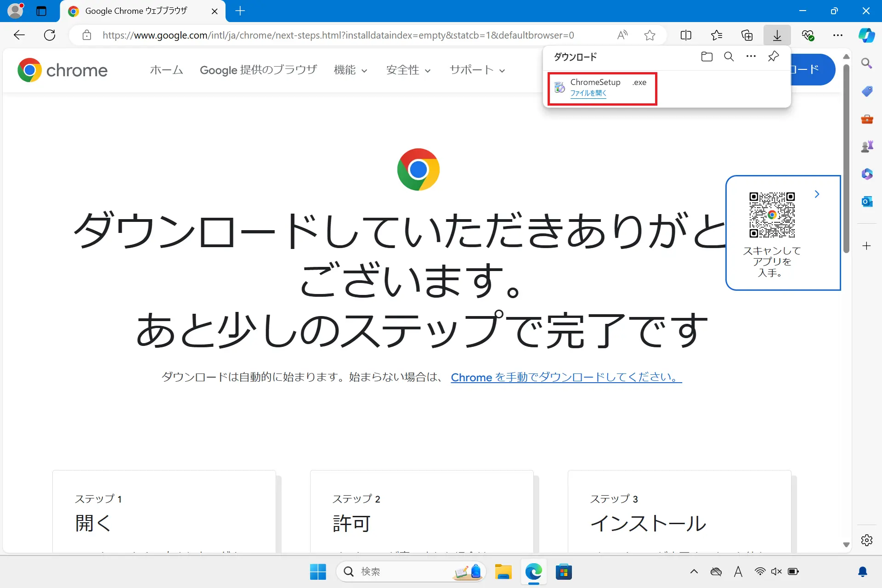Open notifications bell in taskbar

pos(863,572)
